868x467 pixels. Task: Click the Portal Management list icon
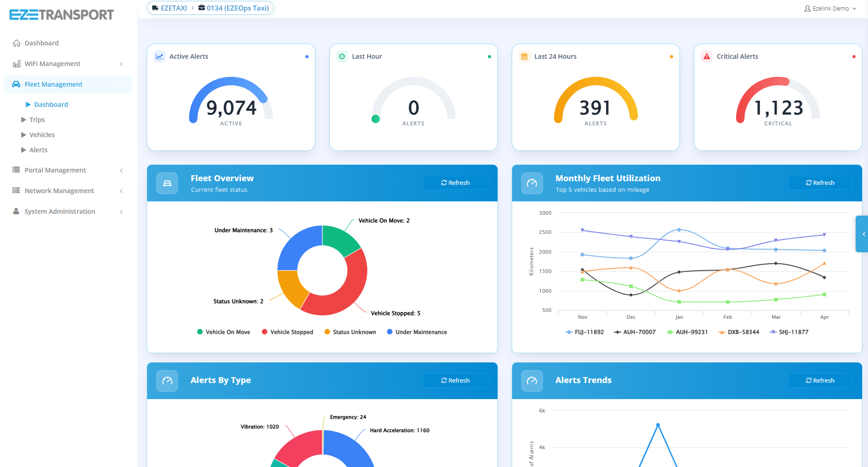16,170
